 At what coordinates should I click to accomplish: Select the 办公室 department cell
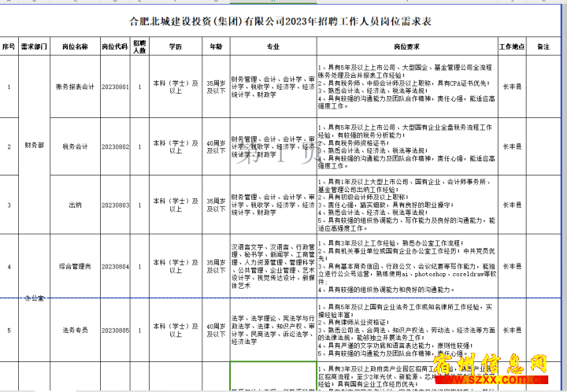[x=35, y=298]
